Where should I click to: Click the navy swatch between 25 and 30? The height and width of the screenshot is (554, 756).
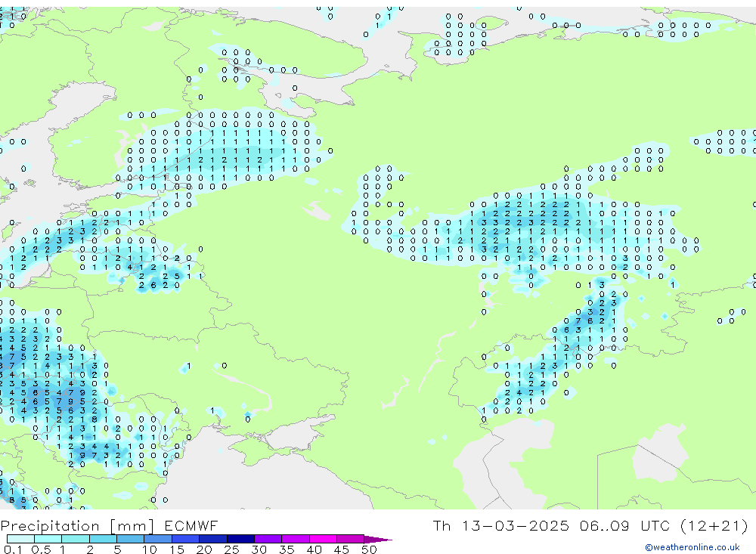click(240, 539)
